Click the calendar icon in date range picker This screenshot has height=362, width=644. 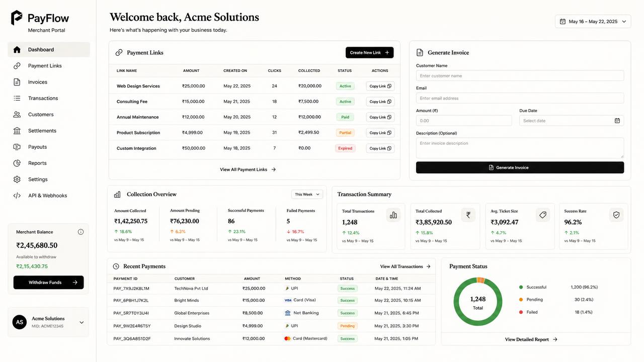[562, 22]
